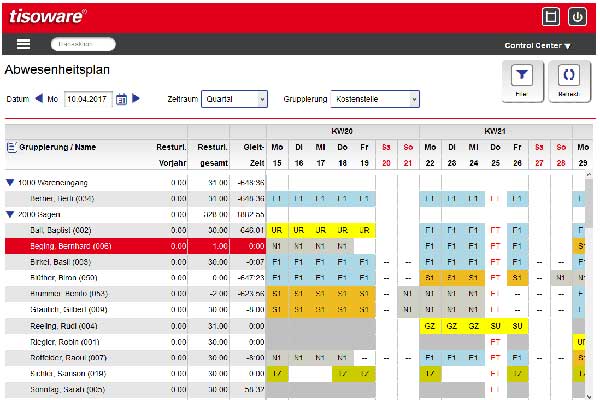
Task: Open the calendar date picker icon
Action: 121,99
